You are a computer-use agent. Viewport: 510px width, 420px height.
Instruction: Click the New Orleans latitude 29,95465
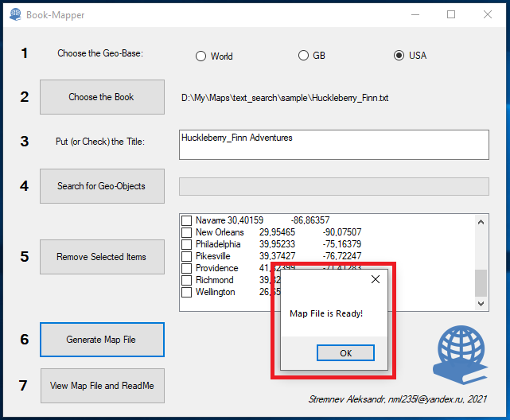coord(277,232)
